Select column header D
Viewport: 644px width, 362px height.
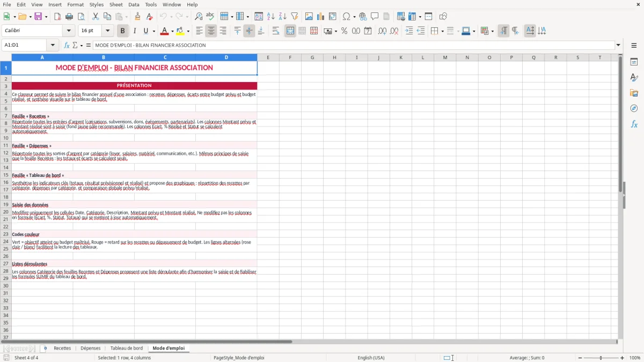pos(226,57)
